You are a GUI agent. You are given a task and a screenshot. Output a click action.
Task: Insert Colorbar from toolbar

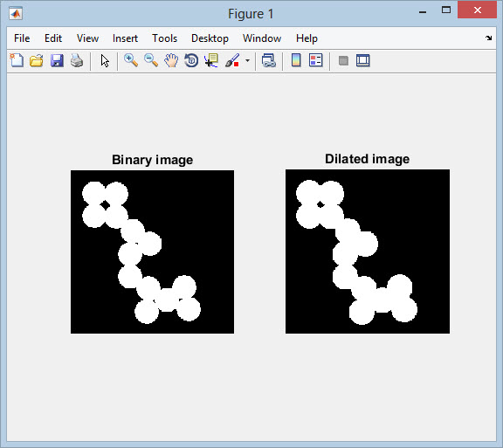296,60
